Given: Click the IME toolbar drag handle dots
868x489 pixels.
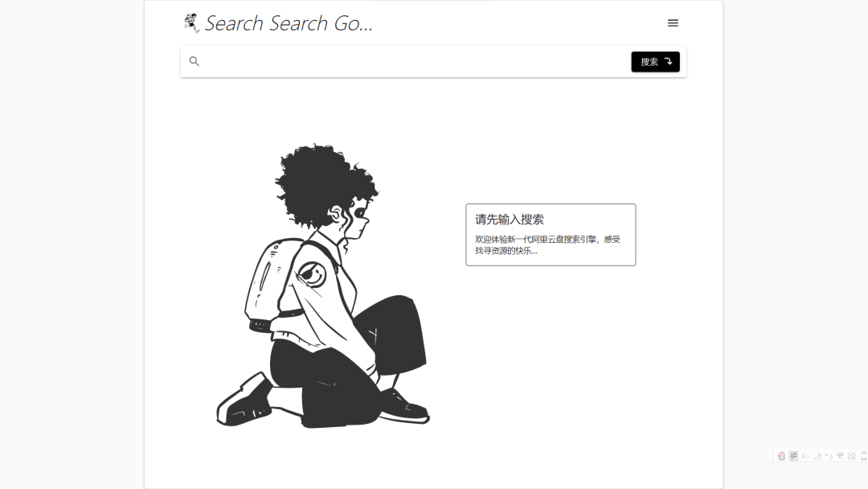Looking at the screenshot, I should click(772, 456).
